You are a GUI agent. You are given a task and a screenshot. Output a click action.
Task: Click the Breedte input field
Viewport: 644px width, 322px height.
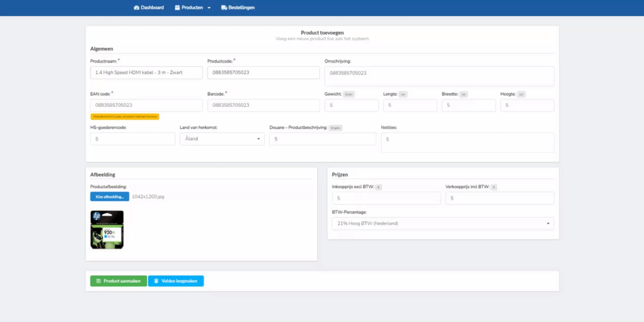469,105
